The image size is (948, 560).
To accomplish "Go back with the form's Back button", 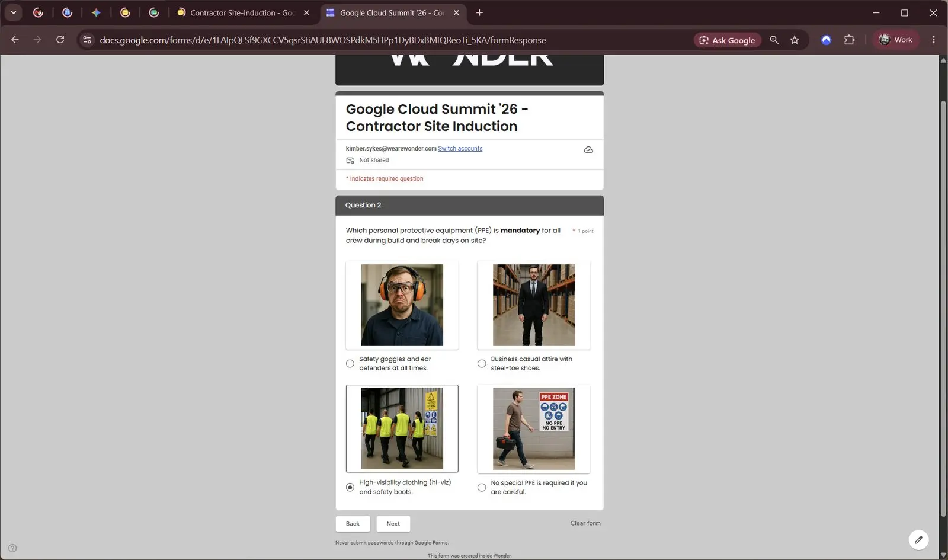I will pyautogui.click(x=353, y=524).
